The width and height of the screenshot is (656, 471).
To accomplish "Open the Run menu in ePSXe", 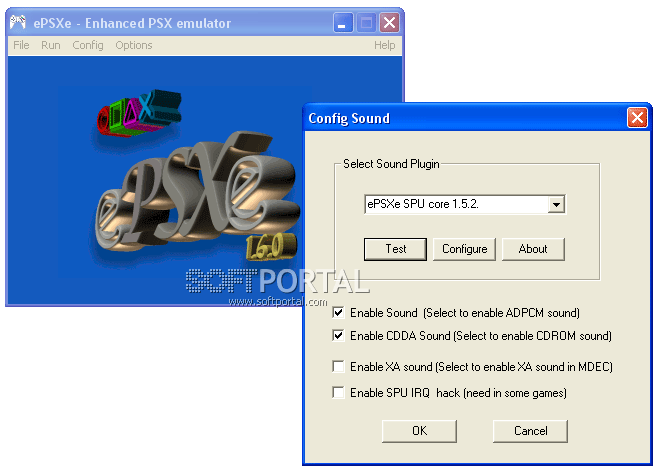I will (51, 45).
